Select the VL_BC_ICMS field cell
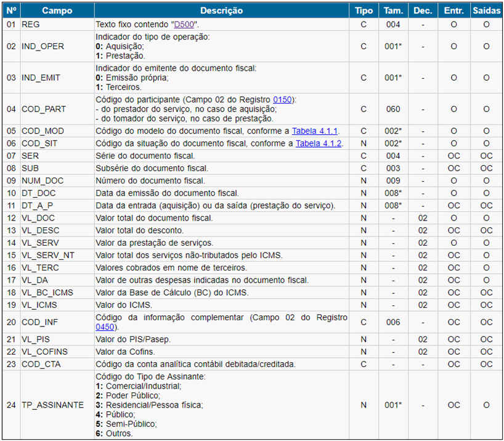504x441 pixels. click(x=47, y=292)
